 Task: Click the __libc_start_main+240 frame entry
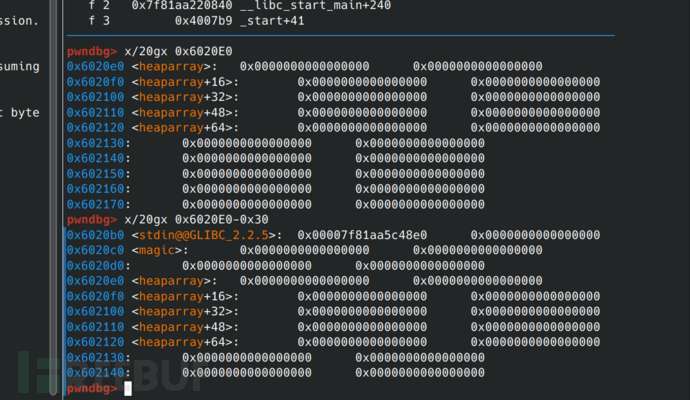pos(316,6)
